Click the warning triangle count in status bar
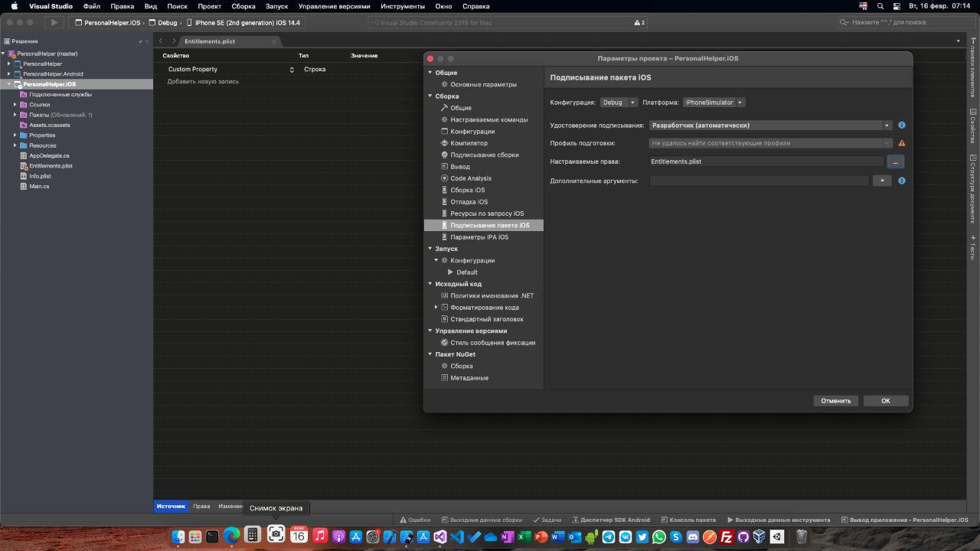Image resolution: width=980 pixels, height=551 pixels. [640, 23]
